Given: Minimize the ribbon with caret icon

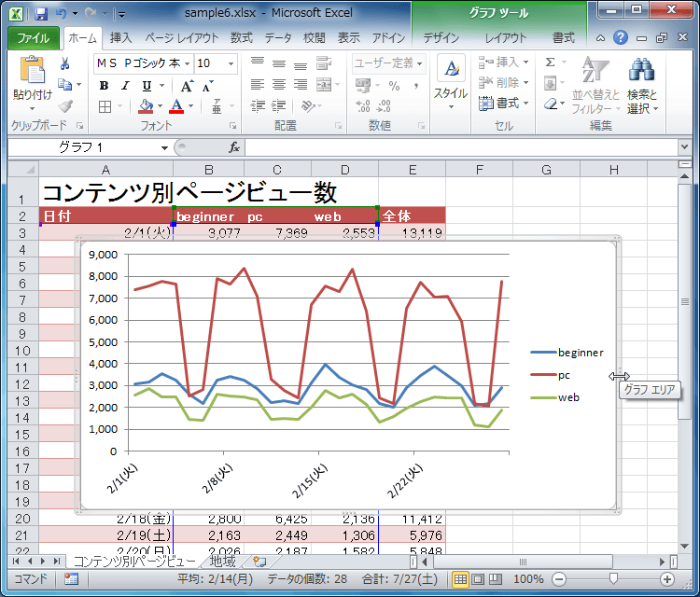Looking at the screenshot, I should 600,38.
